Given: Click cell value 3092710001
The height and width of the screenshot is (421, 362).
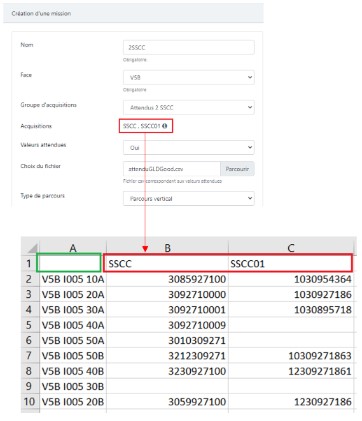Looking at the screenshot, I should pos(167,310).
